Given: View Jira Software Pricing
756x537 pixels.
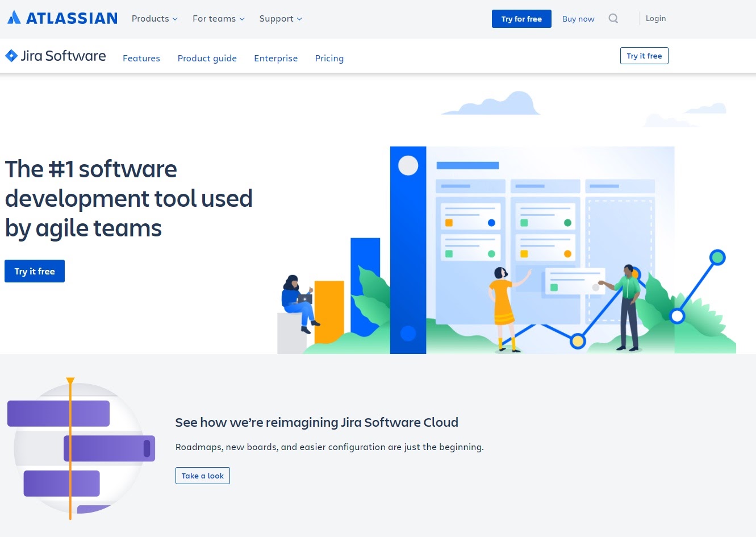Looking at the screenshot, I should [x=329, y=58].
